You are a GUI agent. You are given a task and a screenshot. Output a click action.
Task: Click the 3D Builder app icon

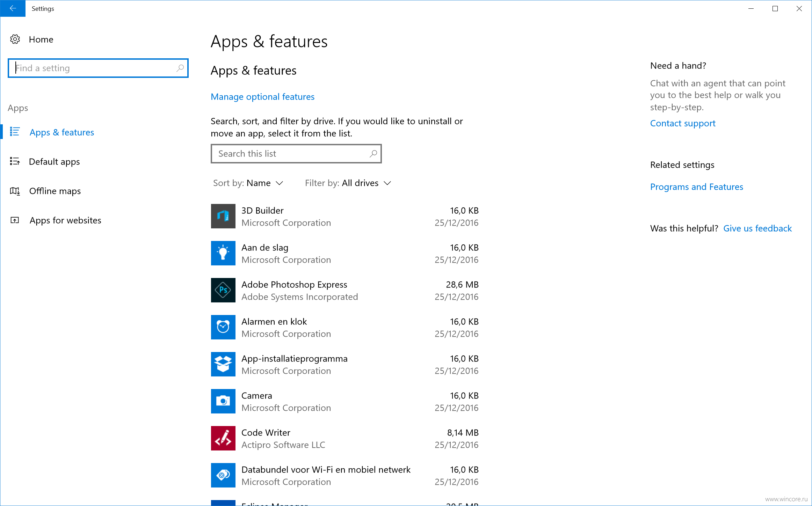point(223,216)
